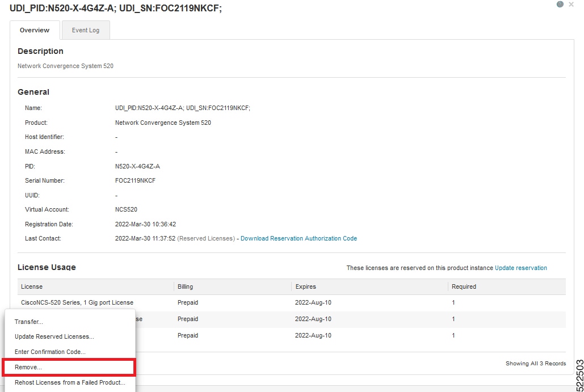584x392 pixels.
Task: Click the (Reserved Licenses) status text
Action: click(x=206, y=239)
